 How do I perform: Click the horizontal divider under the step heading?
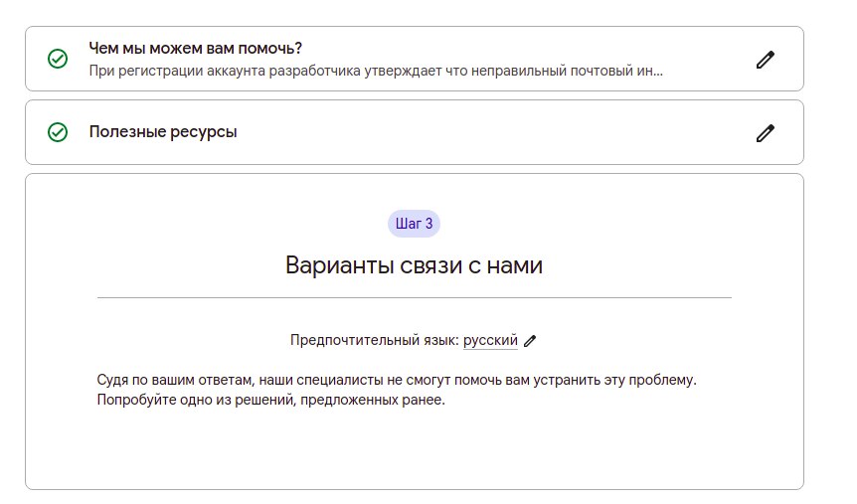point(414,297)
